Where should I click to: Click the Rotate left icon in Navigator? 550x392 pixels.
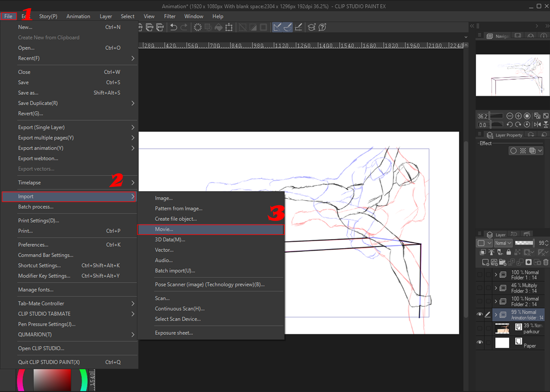point(509,125)
